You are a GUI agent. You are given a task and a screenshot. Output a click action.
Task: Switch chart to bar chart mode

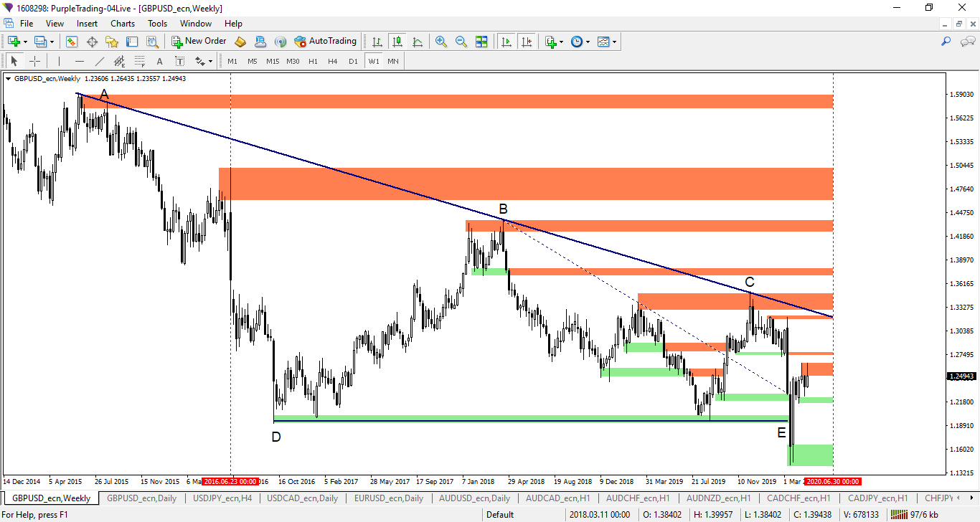coord(377,42)
